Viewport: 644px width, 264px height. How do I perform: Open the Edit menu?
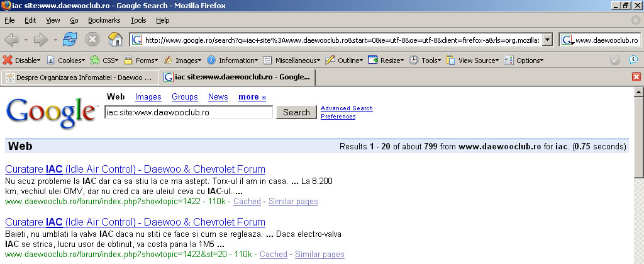click(30, 20)
